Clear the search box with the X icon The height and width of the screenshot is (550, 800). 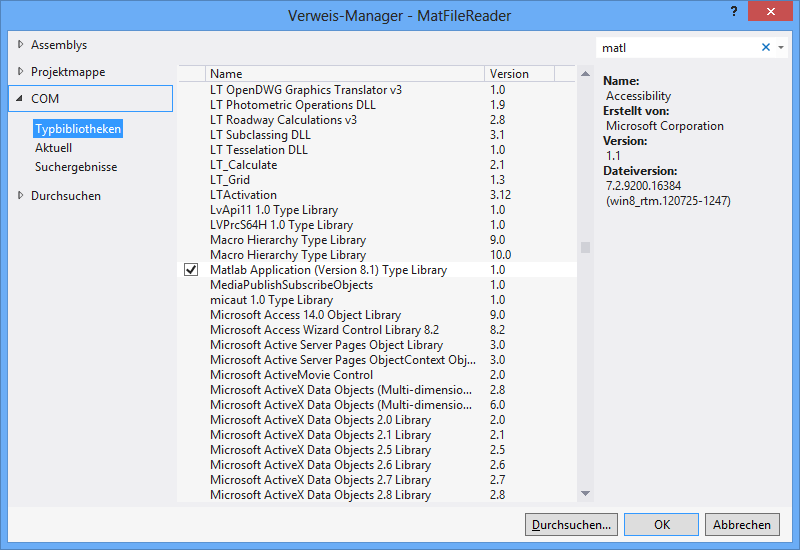pos(766,47)
